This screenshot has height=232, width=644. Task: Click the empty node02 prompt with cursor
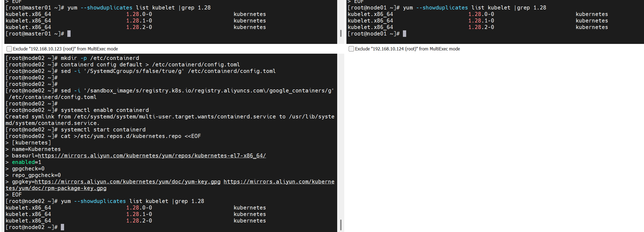(35, 227)
